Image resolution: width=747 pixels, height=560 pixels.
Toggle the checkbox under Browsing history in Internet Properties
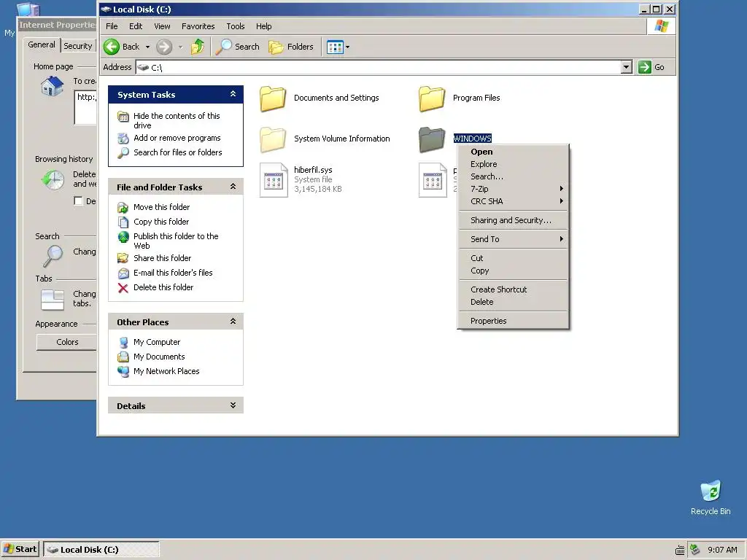pos(78,201)
